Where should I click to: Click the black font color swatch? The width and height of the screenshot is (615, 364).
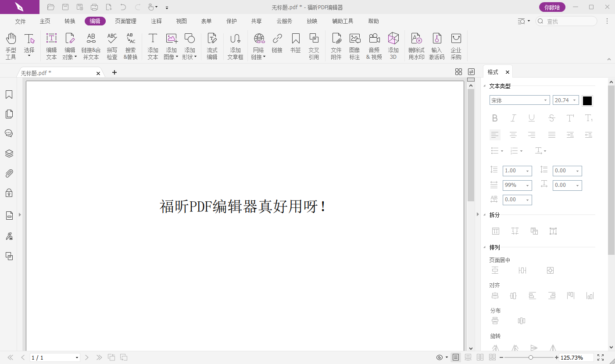(x=587, y=101)
